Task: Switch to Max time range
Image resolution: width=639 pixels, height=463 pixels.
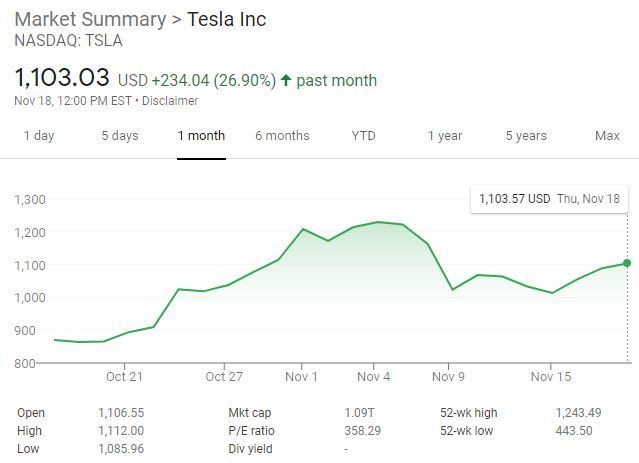Action: click(x=607, y=136)
